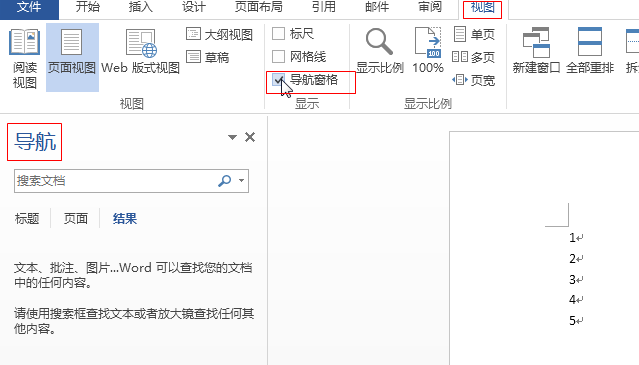Image resolution: width=639 pixels, height=365 pixels.
Task: Expand search options dropdown arrow
Action: tap(241, 180)
